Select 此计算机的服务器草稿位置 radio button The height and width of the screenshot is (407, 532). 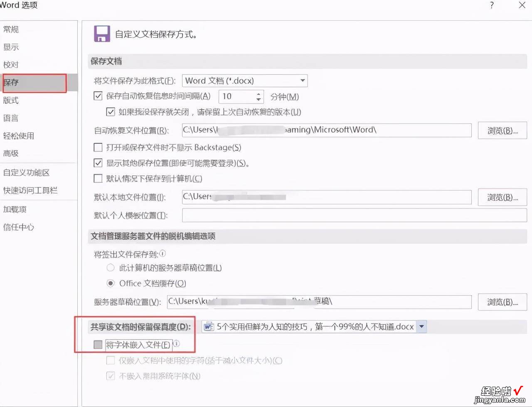click(111, 268)
